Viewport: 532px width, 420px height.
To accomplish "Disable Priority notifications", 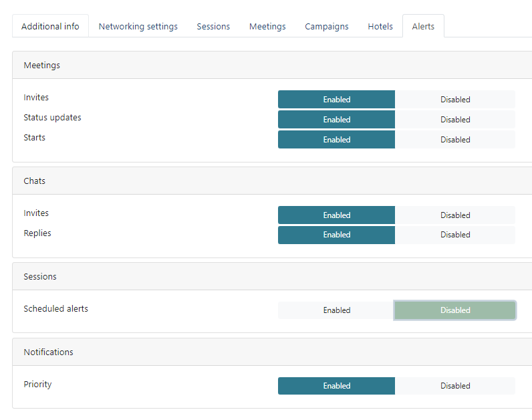I will [x=455, y=386].
